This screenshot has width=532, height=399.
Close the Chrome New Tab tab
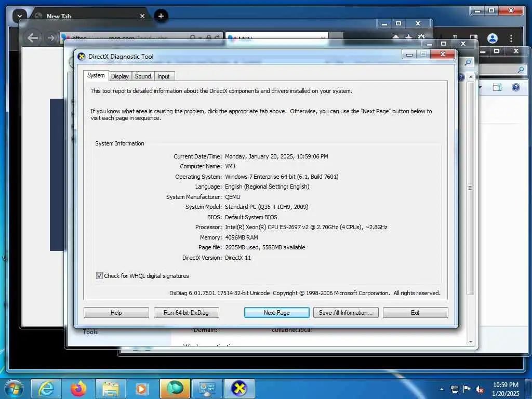(x=142, y=16)
